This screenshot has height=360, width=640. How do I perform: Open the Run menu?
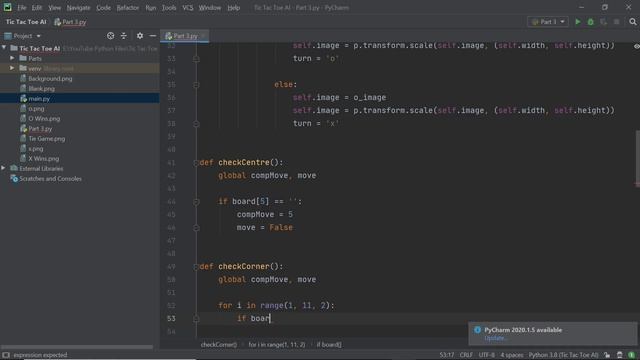pyautogui.click(x=151, y=7)
